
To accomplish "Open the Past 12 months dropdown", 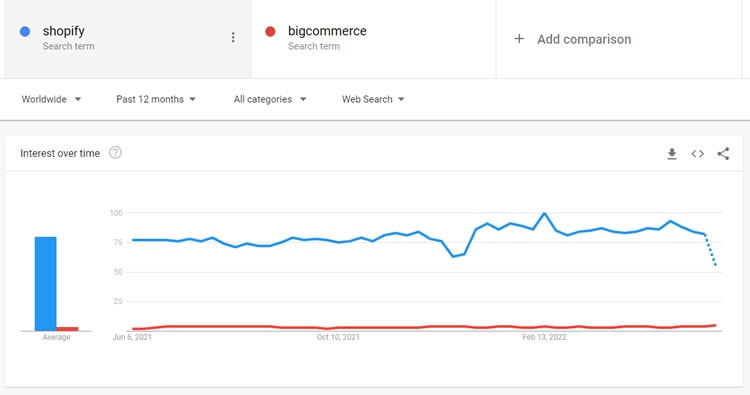I will coord(156,99).
